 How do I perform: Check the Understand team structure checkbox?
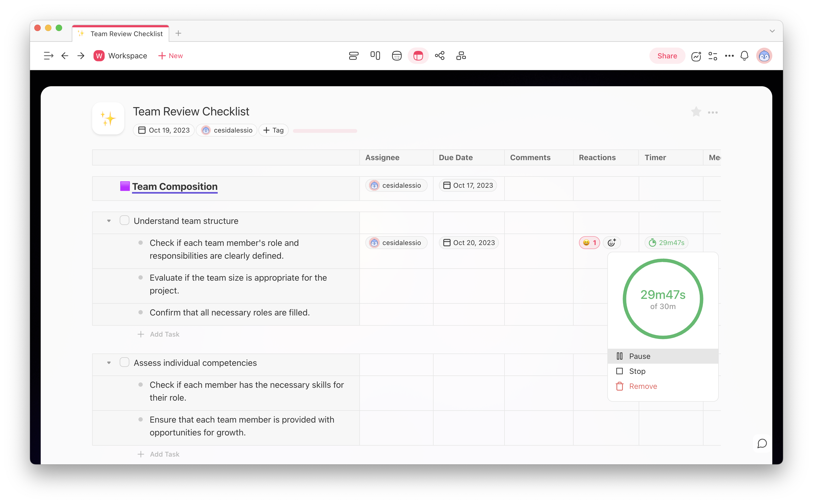point(124,221)
